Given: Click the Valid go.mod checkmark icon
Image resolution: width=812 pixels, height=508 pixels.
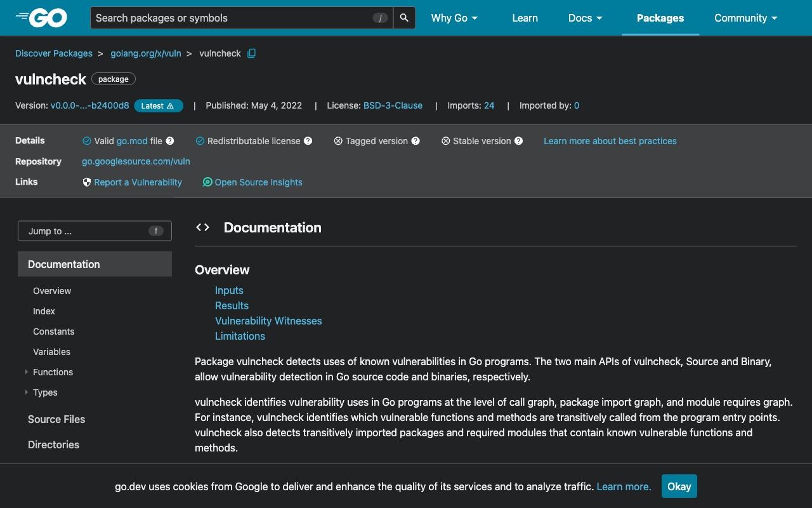Looking at the screenshot, I should pyautogui.click(x=87, y=141).
